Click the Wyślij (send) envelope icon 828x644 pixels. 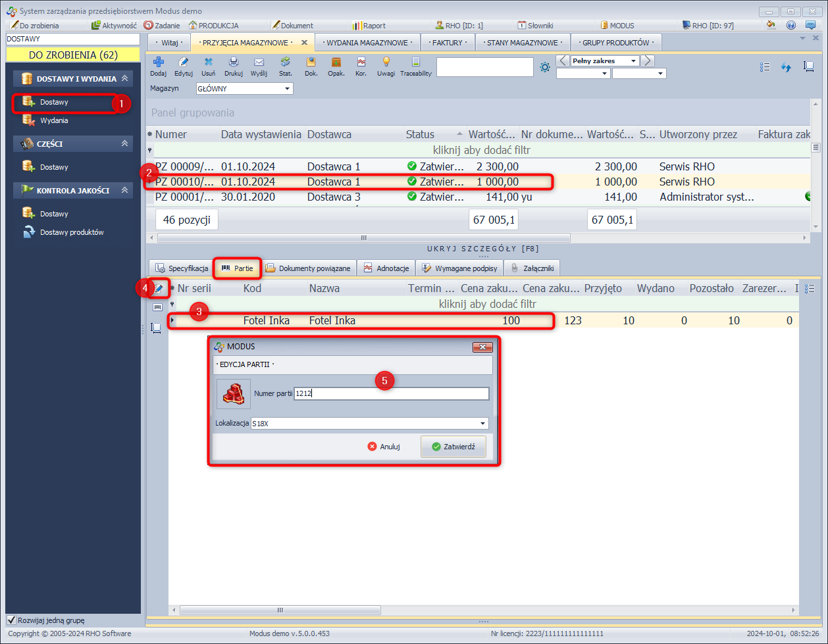tap(259, 62)
